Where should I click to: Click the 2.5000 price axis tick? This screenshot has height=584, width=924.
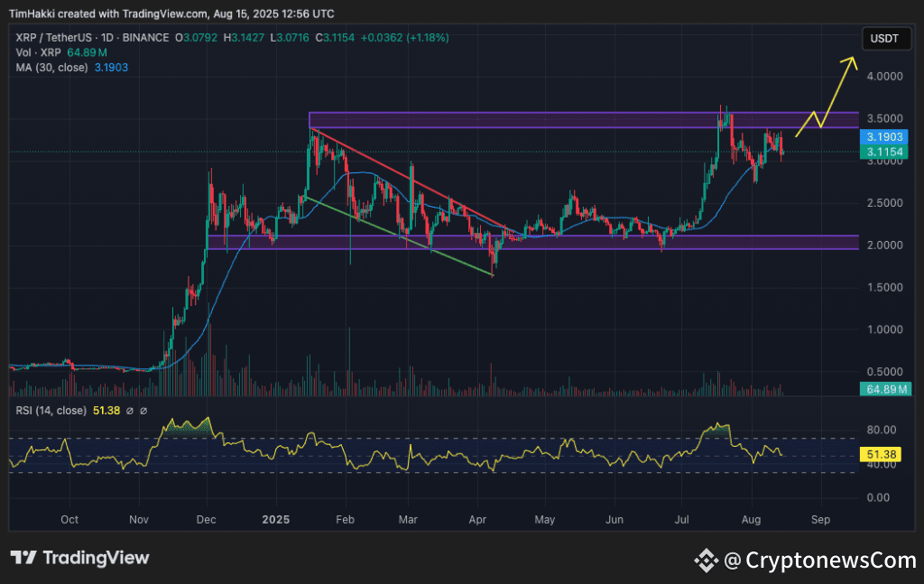click(x=884, y=203)
